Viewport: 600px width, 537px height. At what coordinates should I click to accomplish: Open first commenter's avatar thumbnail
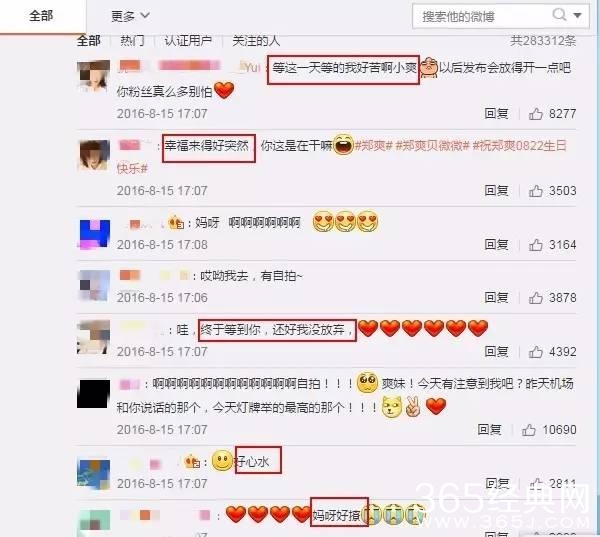pyautogui.click(x=93, y=76)
